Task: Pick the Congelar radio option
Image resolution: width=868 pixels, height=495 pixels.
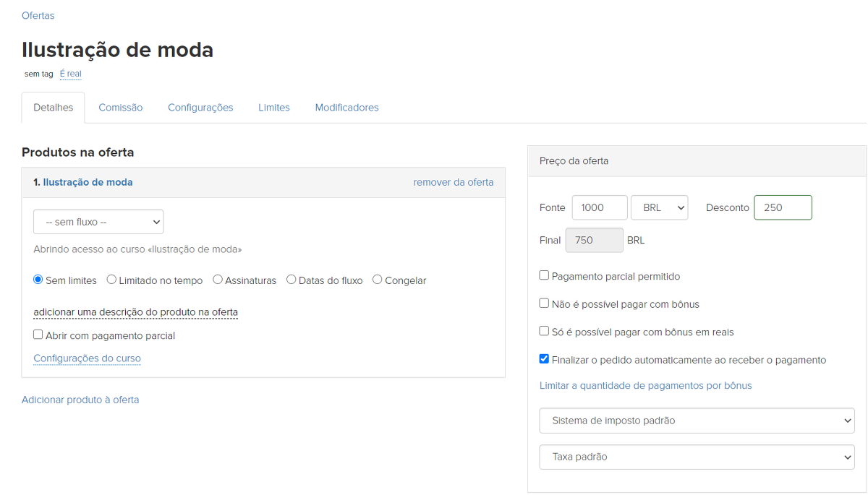Action: tap(378, 280)
